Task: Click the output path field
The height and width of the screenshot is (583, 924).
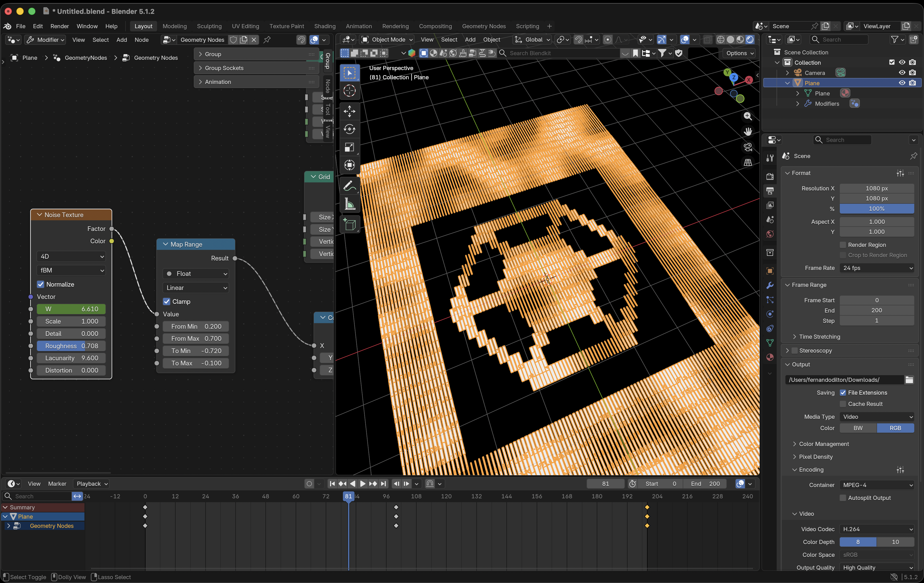Action: 844,380
